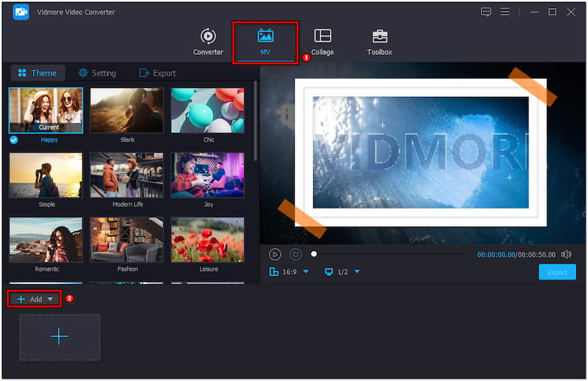Open the Toolbox module

[379, 37]
